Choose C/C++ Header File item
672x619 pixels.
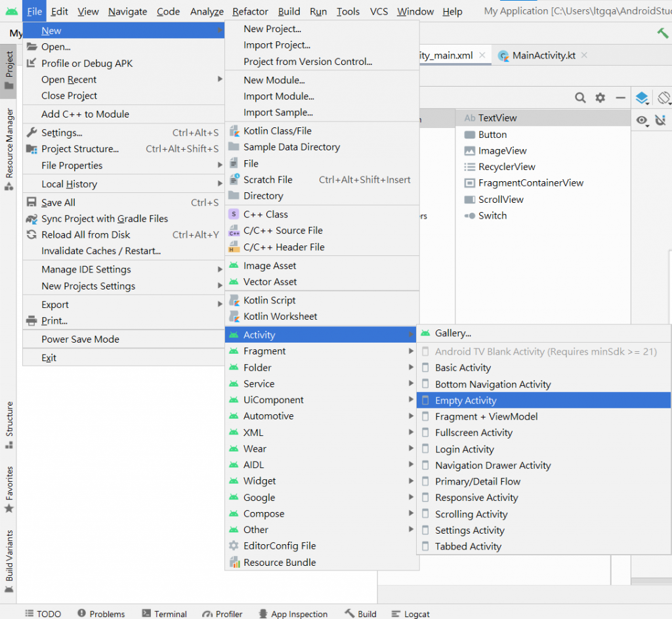pyautogui.click(x=322, y=247)
